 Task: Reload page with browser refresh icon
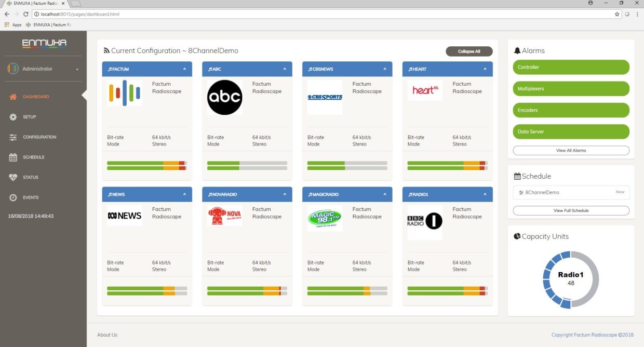click(26, 14)
